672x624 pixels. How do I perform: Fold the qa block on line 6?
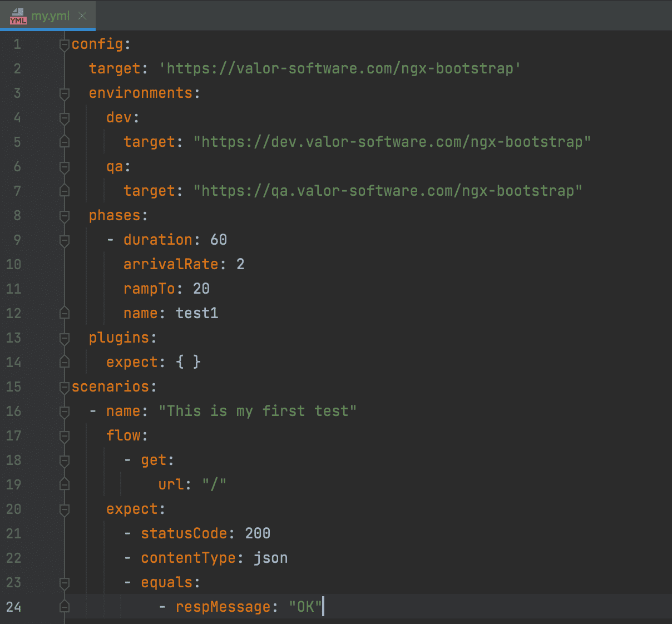(65, 167)
